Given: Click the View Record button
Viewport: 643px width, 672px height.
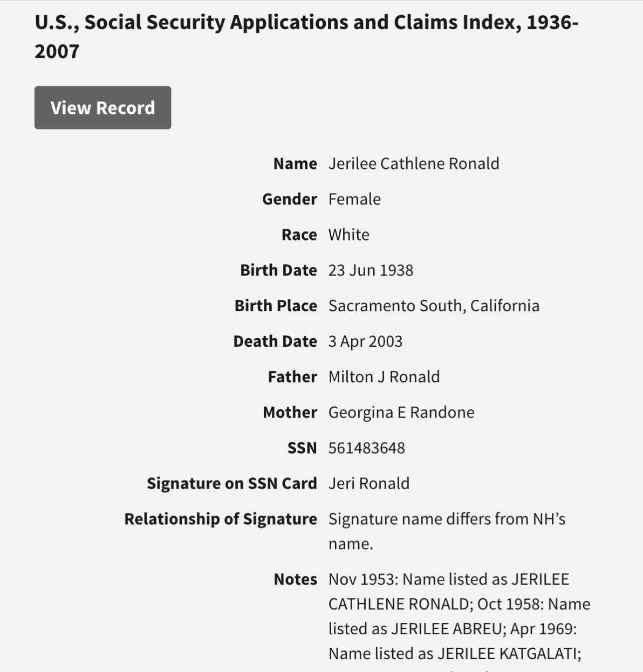Looking at the screenshot, I should pyautogui.click(x=102, y=108).
